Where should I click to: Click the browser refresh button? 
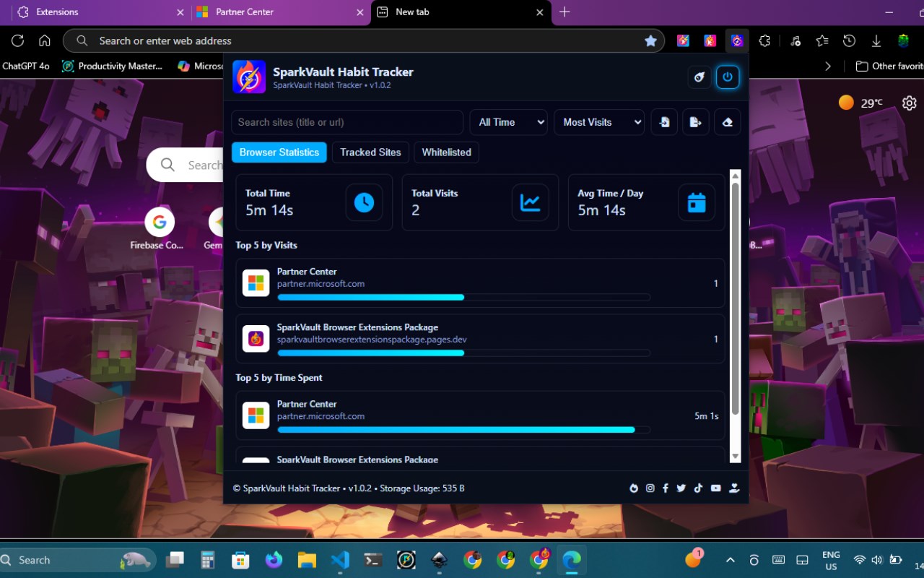[18, 41]
